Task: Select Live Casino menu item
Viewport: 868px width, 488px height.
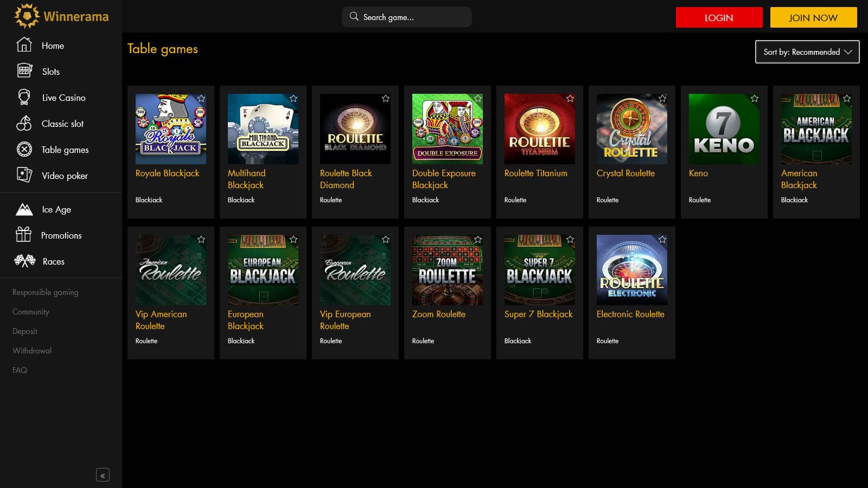Action: pyautogui.click(x=64, y=98)
